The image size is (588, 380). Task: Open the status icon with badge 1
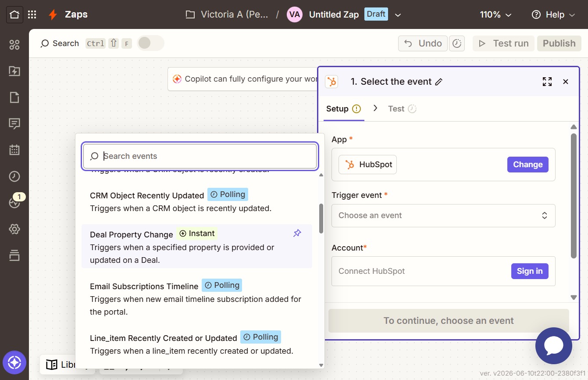click(14, 203)
